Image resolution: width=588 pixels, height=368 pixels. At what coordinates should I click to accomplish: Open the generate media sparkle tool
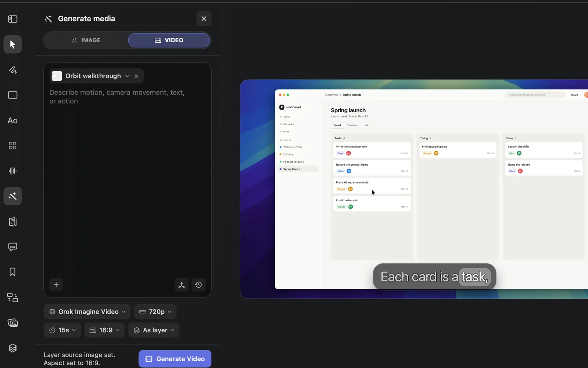pyautogui.click(x=12, y=196)
